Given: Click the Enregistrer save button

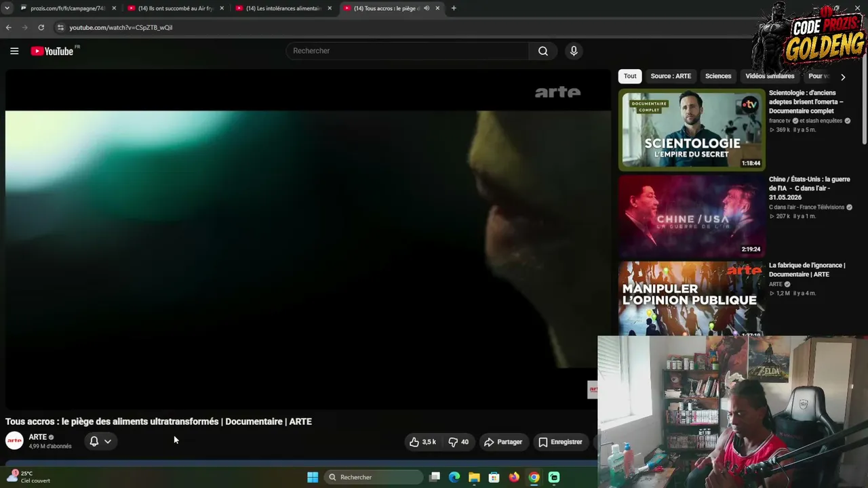Looking at the screenshot, I should (561, 442).
